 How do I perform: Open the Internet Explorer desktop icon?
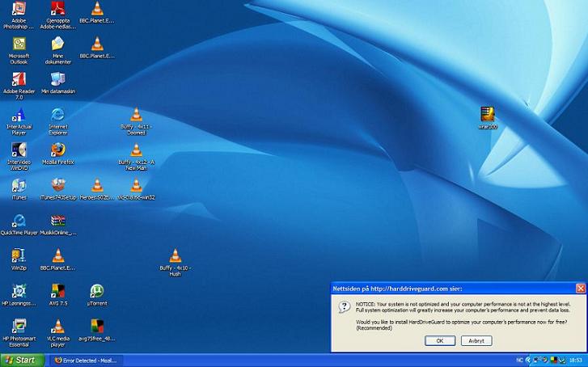point(57,115)
